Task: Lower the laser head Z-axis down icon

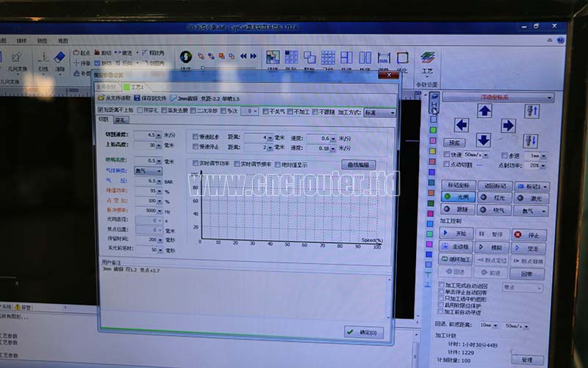Action: click(530, 141)
